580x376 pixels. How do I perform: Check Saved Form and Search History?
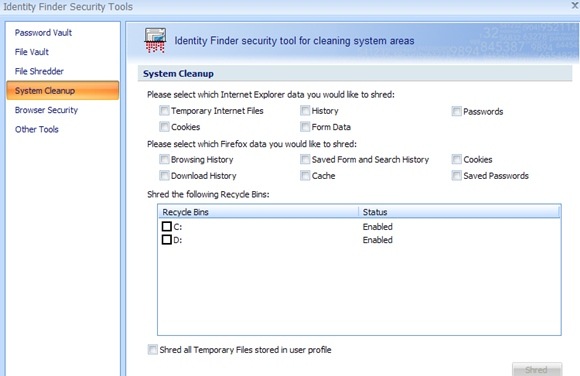[305, 160]
